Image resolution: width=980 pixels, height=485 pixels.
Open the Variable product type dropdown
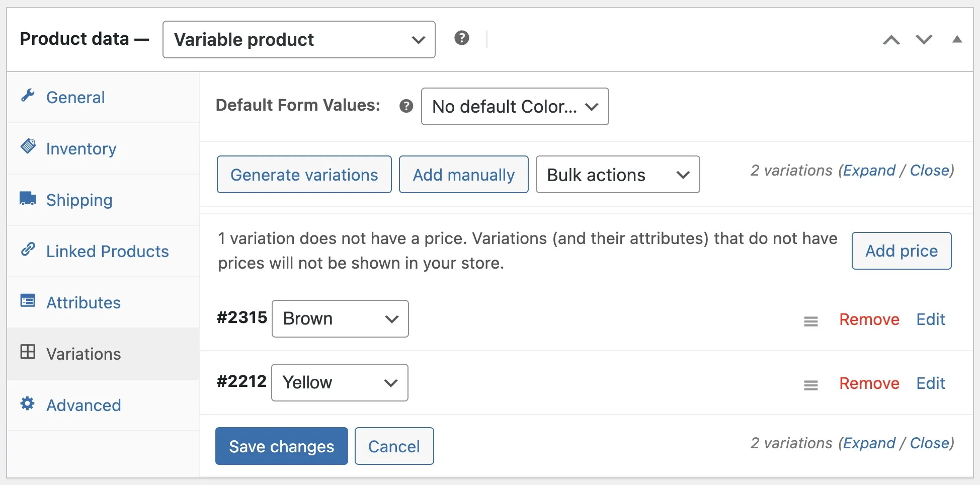[299, 39]
